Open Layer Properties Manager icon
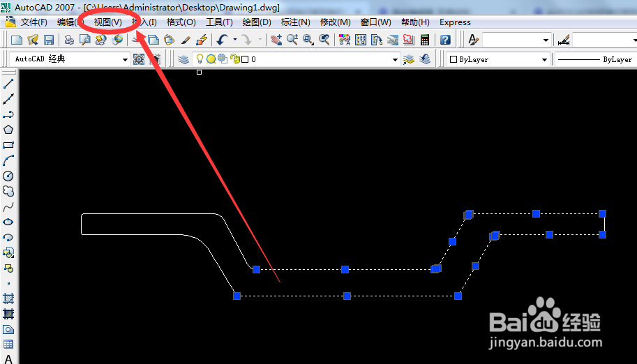The height and width of the screenshot is (364, 637). click(x=183, y=59)
